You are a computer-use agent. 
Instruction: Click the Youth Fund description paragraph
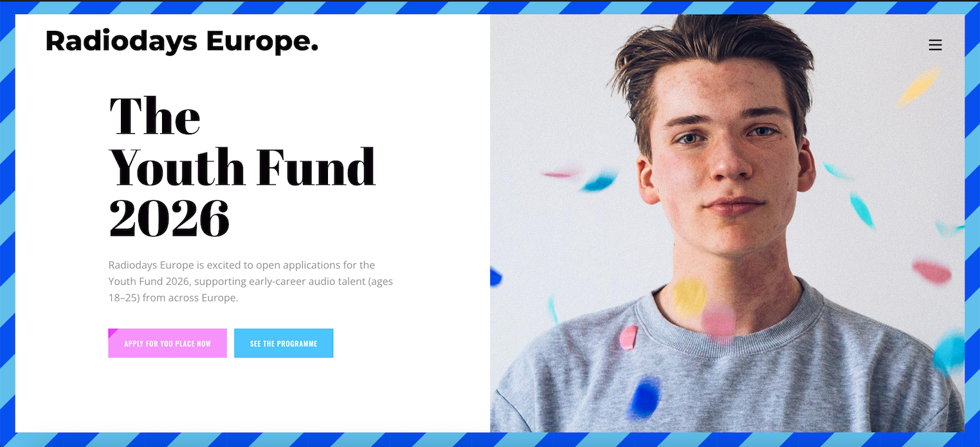click(251, 282)
